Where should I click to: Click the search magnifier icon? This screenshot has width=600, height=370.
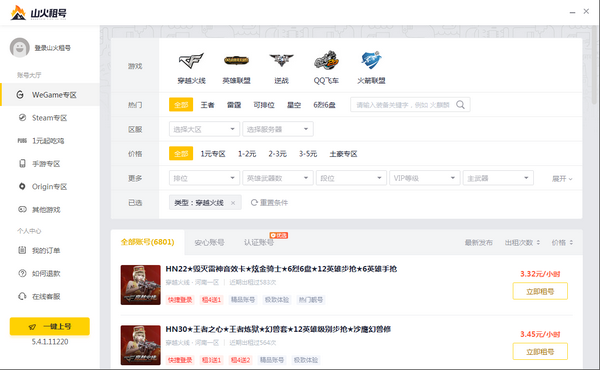tap(460, 105)
